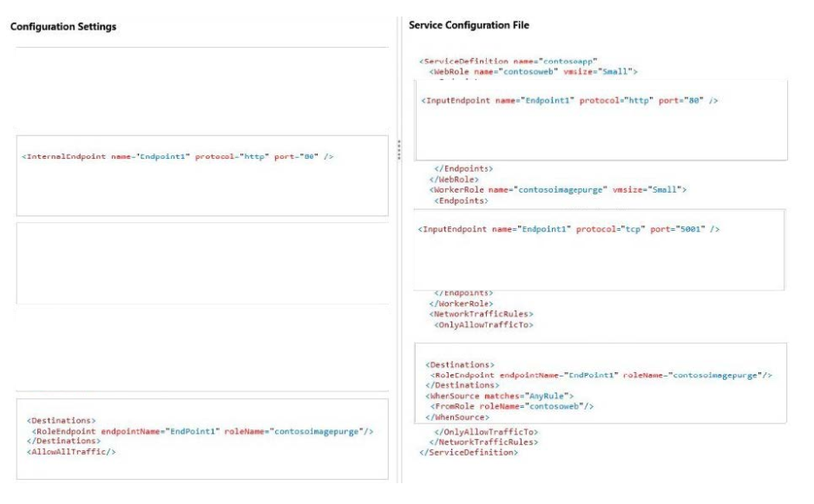Click the NetworkTrafficRules opening tag

point(481,314)
